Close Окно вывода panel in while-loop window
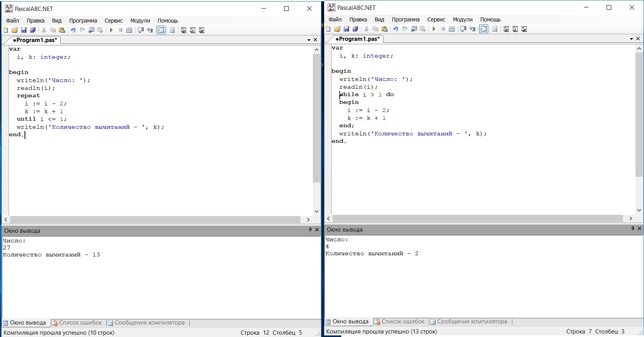The height and width of the screenshot is (337, 644). point(639,228)
